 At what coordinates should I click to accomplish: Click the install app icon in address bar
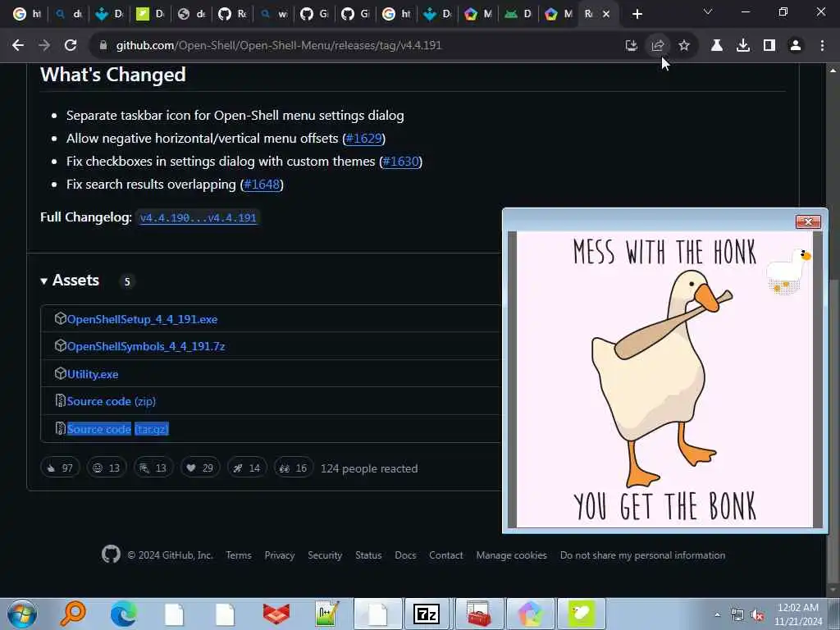pos(632,46)
